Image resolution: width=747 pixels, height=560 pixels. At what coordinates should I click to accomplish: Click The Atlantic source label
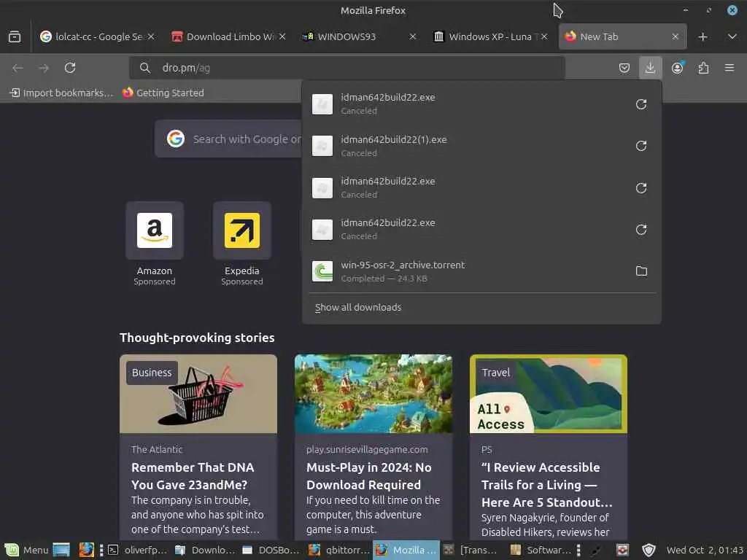click(157, 449)
